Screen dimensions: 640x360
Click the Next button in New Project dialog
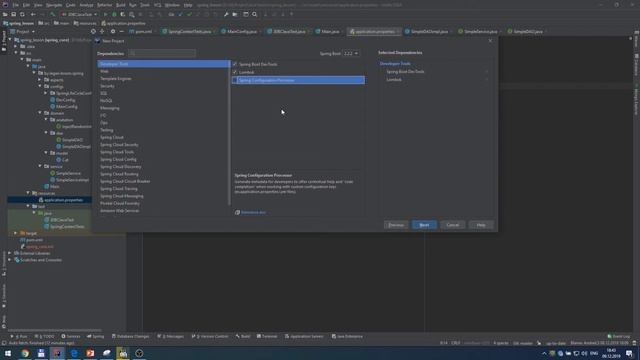[424, 225]
